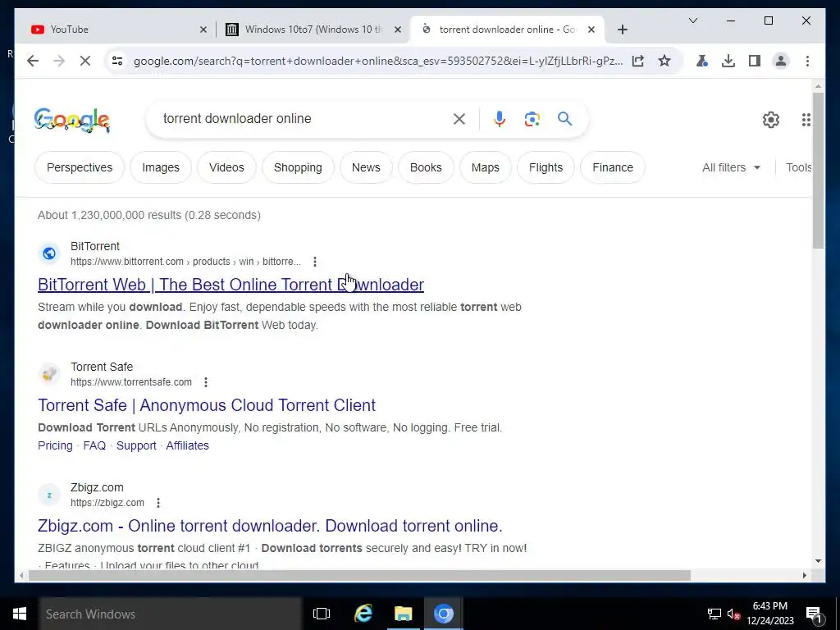The image size is (840, 630).
Task: Open Action Center notifications
Action: 814,614
